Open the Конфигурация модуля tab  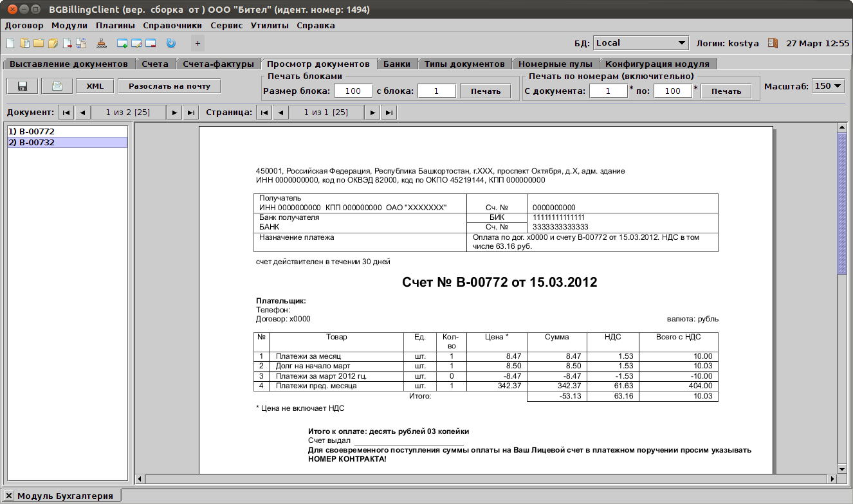tap(657, 64)
